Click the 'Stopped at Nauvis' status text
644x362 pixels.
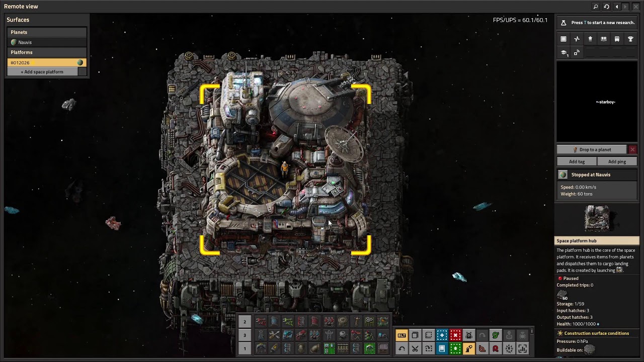point(591,174)
